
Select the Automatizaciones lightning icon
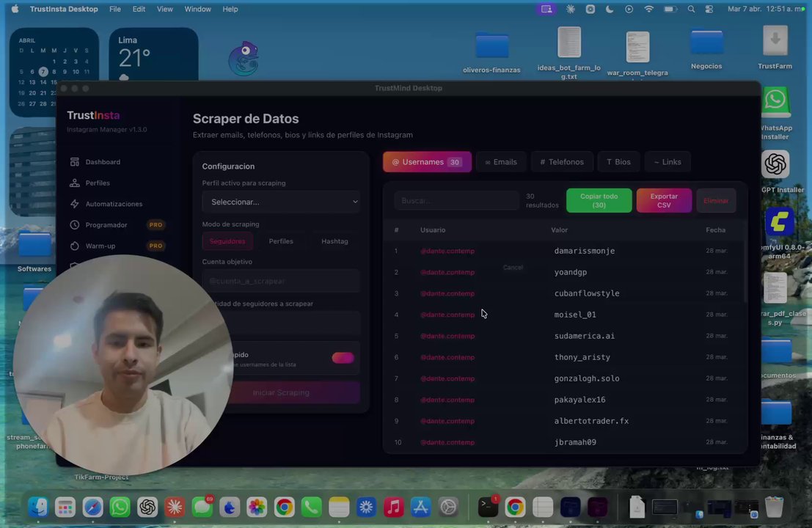click(x=75, y=204)
